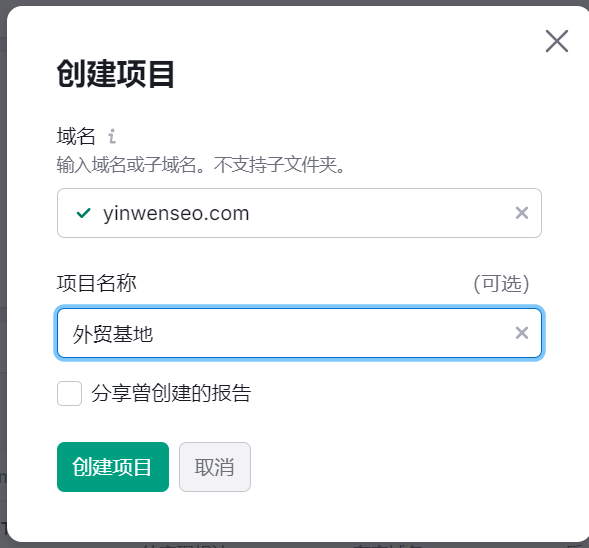Click the 取消 button
Image resolution: width=589 pixels, height=548 pixels.
[214, 467]
